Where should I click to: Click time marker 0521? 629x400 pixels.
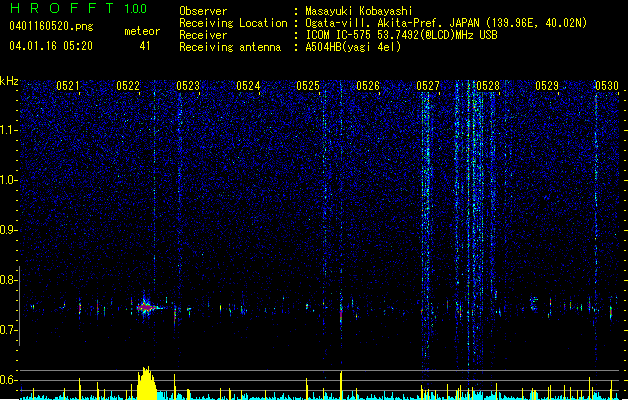point(67,86)
